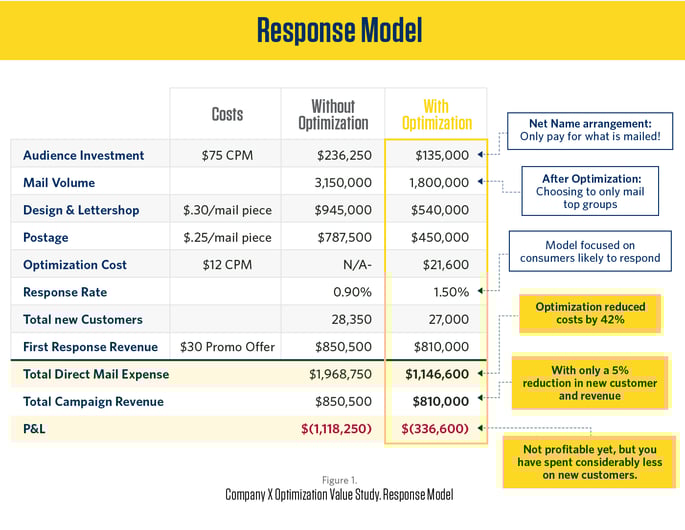Click the '$450,000' postage value
Image resolution: width=685 pixels, height=530 pixels.
(439, 237)
